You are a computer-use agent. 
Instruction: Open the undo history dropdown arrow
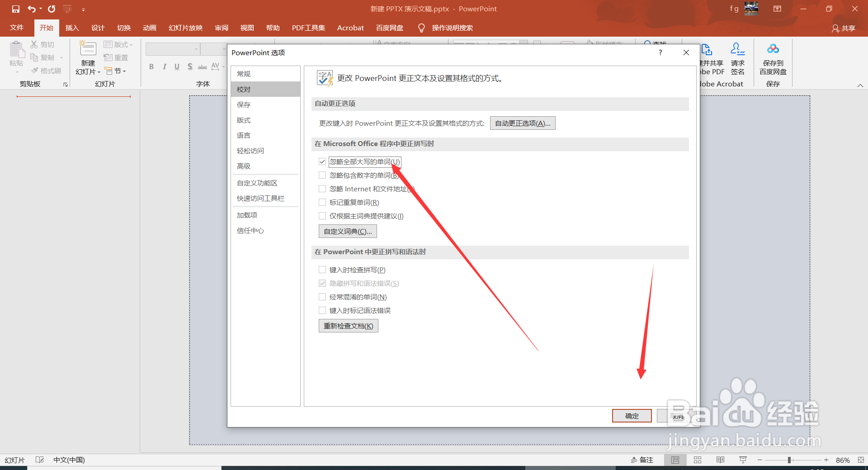(x=41, y=9)
